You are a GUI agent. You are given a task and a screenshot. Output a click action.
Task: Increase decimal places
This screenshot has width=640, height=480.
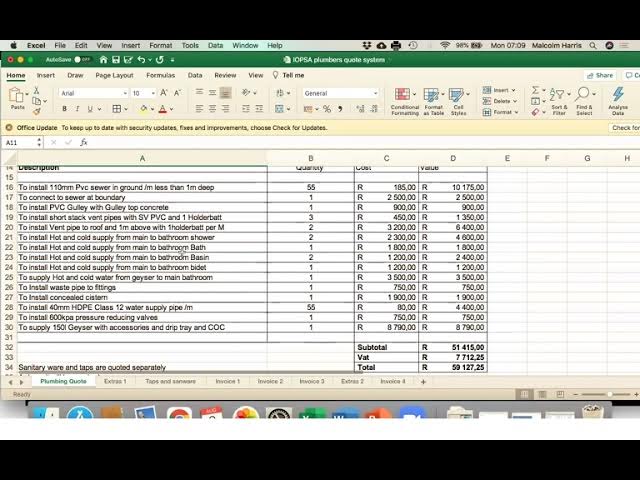pyautogui.click(x=360, y=109)
